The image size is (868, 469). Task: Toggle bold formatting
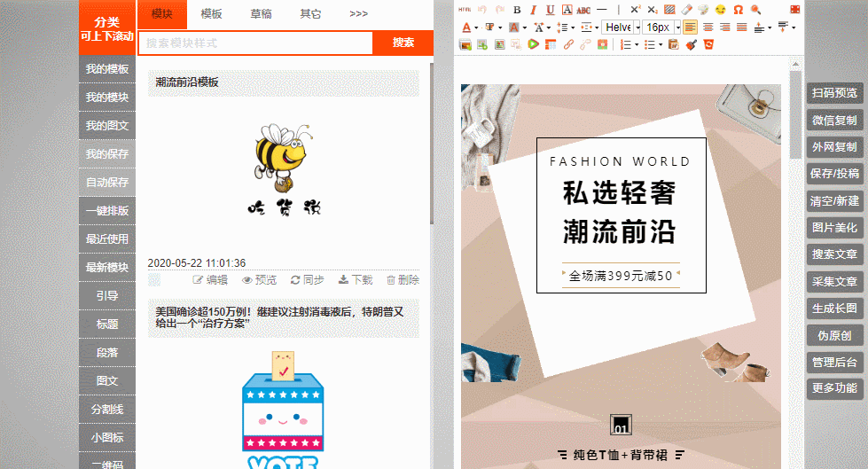[x=517, y=10]
